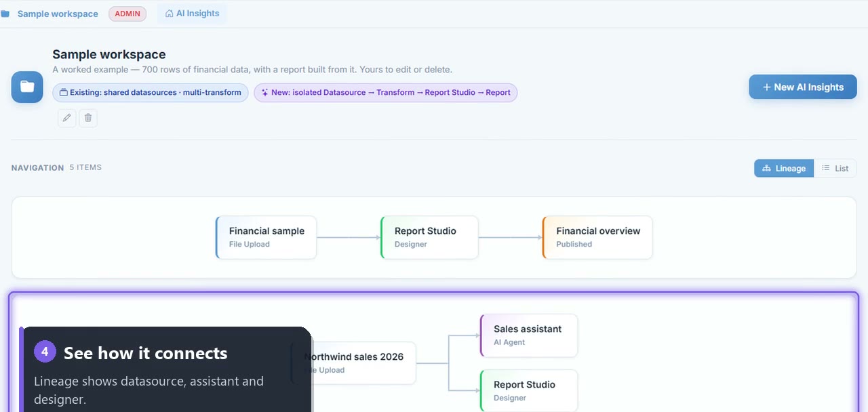Click the workspace description about 700 rows
The height and width of the screenshot is (412, 868).
[252, 69]
